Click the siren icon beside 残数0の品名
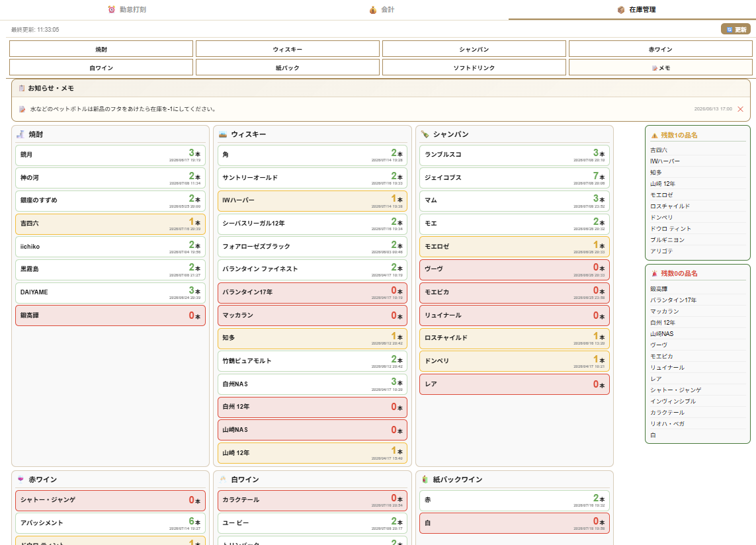The width and height of the screenshot is (756, 545). pyautogui.click(x=654, y=273)
